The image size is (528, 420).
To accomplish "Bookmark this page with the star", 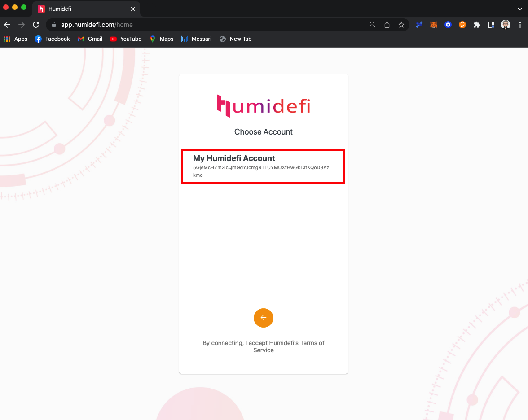I will click(401, 25).
